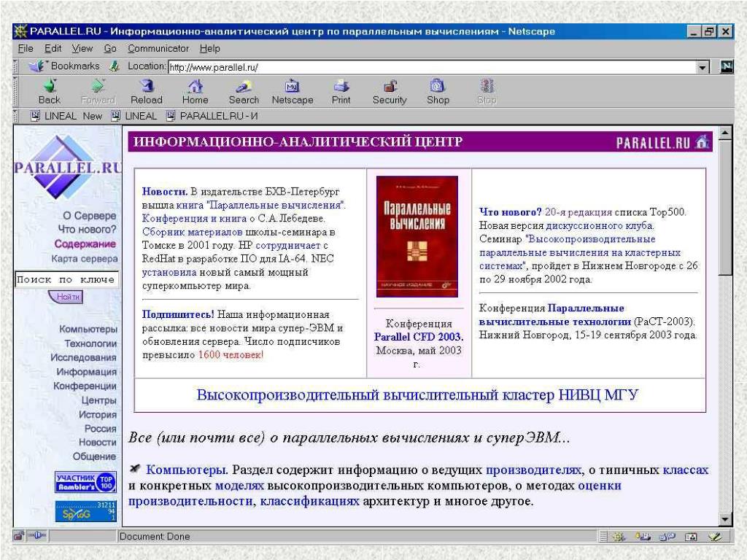Screen dimensions: 747x560
Task: Open the Россия sidebar link
Action: click(x=100, y=429)
